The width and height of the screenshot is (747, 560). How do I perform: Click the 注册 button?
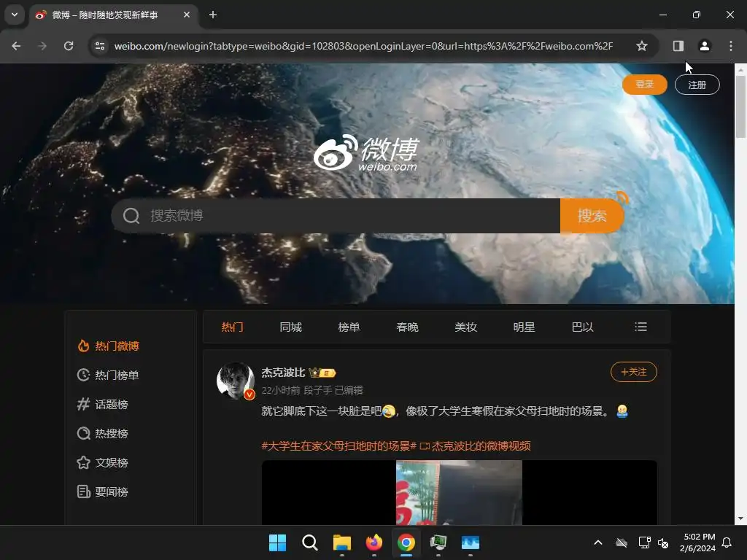[697, 85]
